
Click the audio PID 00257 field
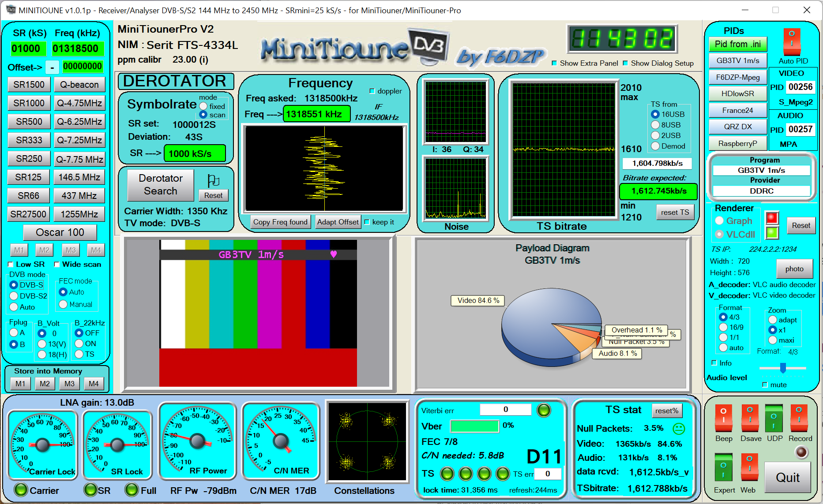click(x=800, y=129)
